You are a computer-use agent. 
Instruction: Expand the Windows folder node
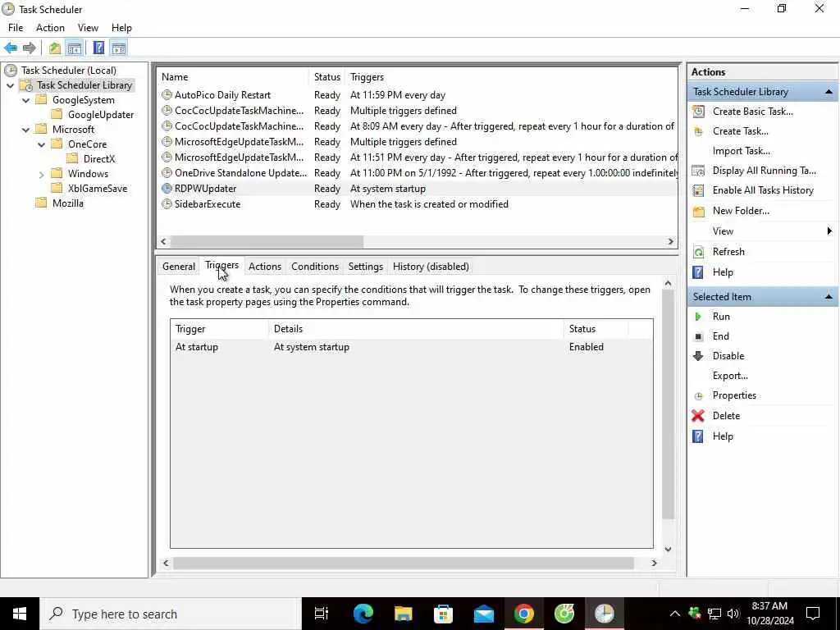pos(41,174)
